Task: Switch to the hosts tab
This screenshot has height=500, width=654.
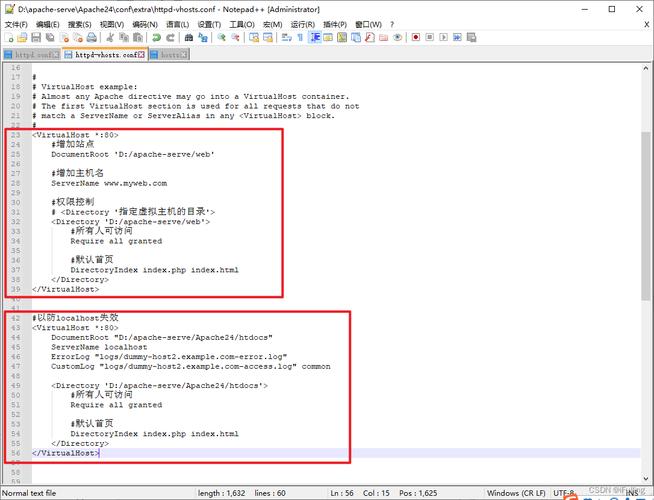Action: coord(169,55)
